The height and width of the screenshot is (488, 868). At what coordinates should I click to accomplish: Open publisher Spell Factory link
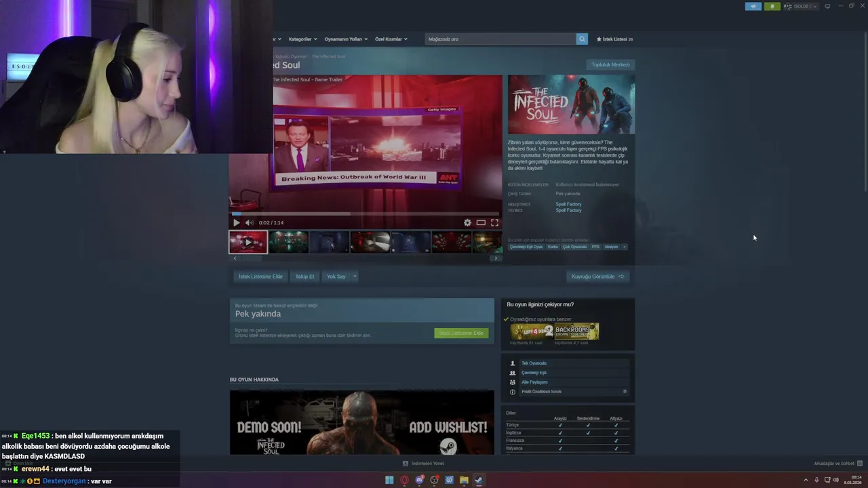pyautogui.click(x=568, y=210)
